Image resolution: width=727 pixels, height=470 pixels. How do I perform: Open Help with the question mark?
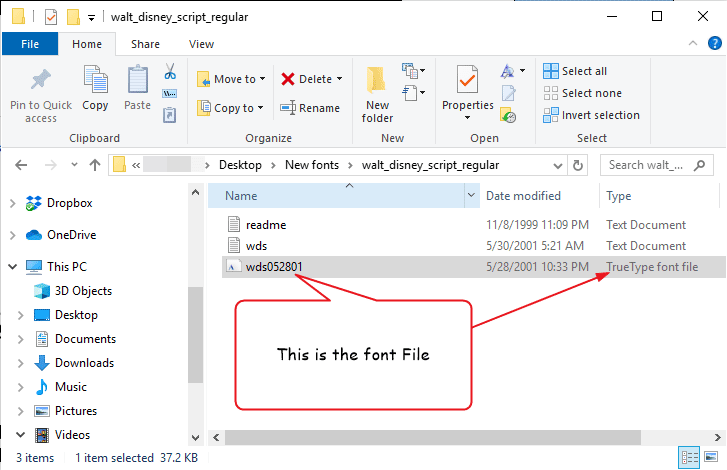pos(714,43)
